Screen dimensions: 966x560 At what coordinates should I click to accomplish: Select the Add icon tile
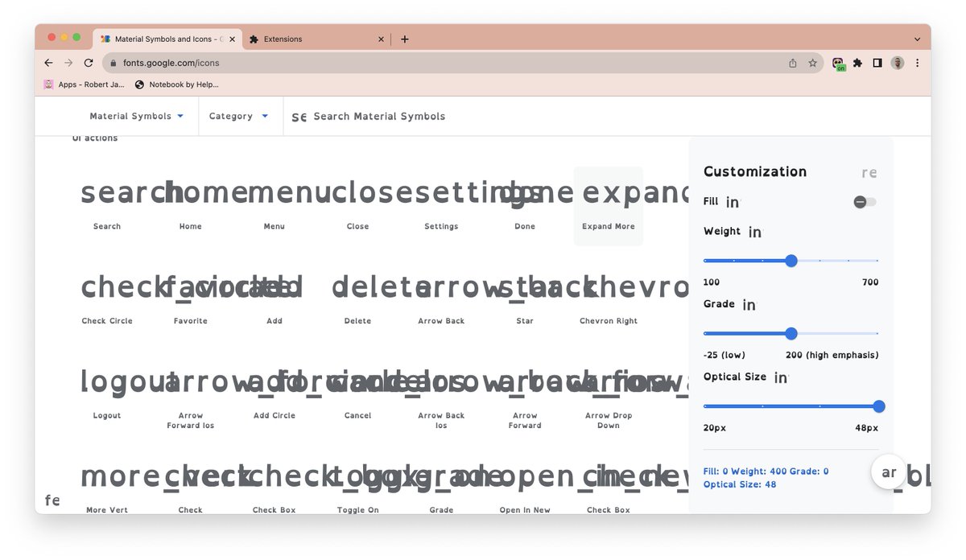[275, 301]
